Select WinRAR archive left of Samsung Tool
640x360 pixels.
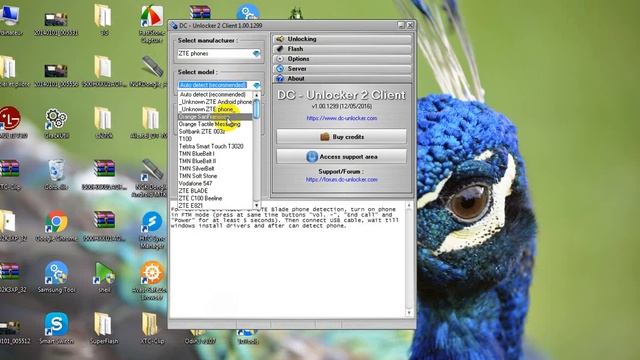(x=11, y=277)
